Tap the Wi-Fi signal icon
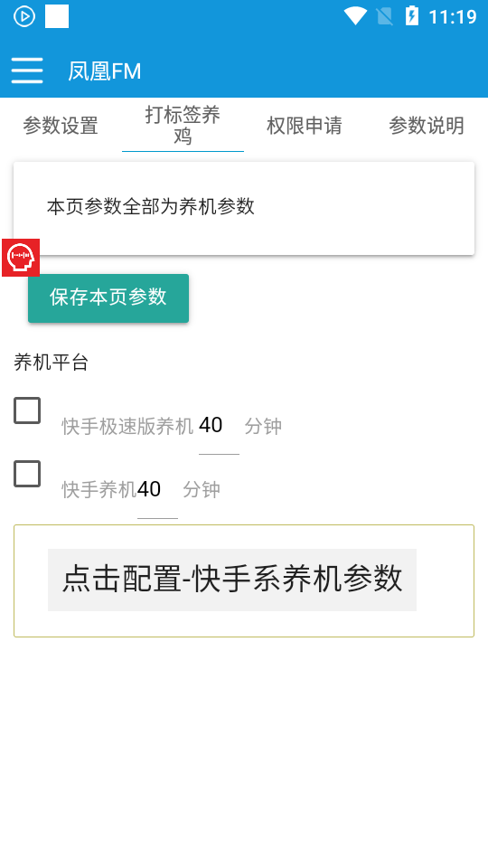The width and height of the screenshot is (488, 868). (355, 16)
